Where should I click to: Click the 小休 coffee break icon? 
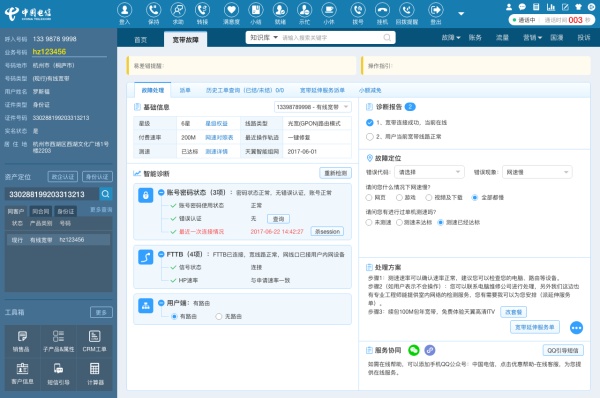329,10
